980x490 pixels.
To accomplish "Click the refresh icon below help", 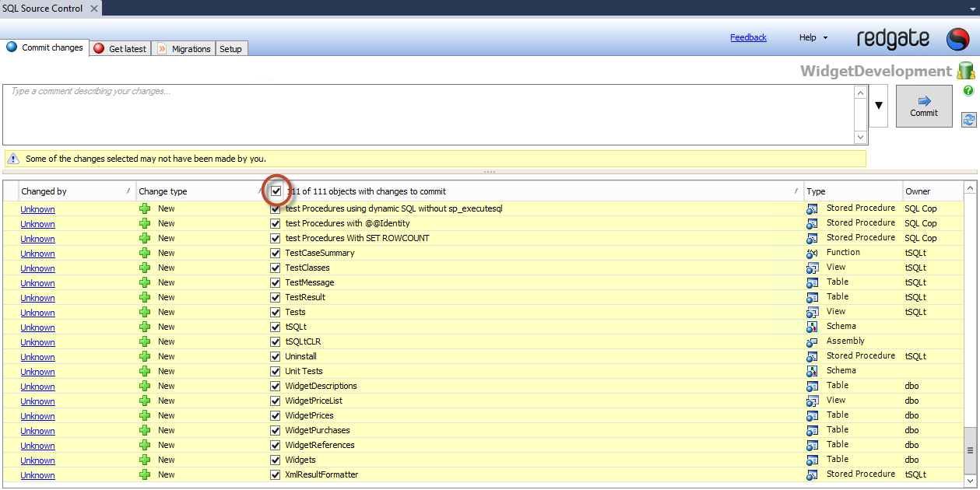I will coord(968,120).
